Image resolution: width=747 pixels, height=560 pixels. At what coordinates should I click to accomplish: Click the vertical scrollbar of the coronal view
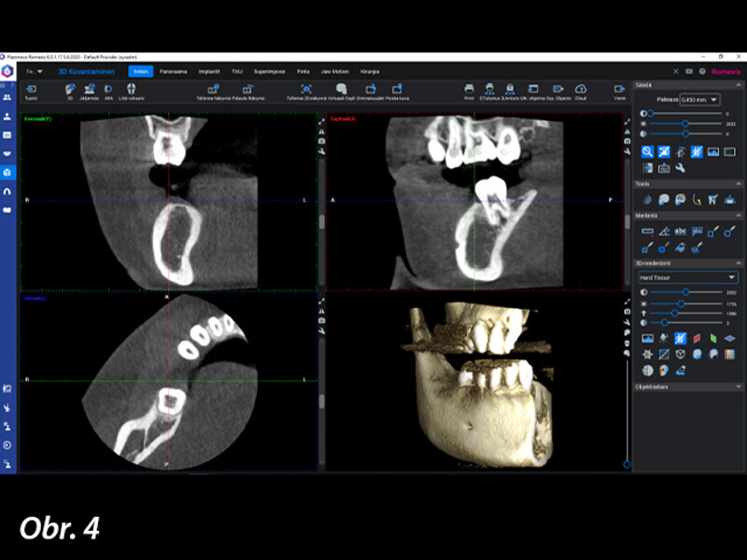[x=321, y=224]
